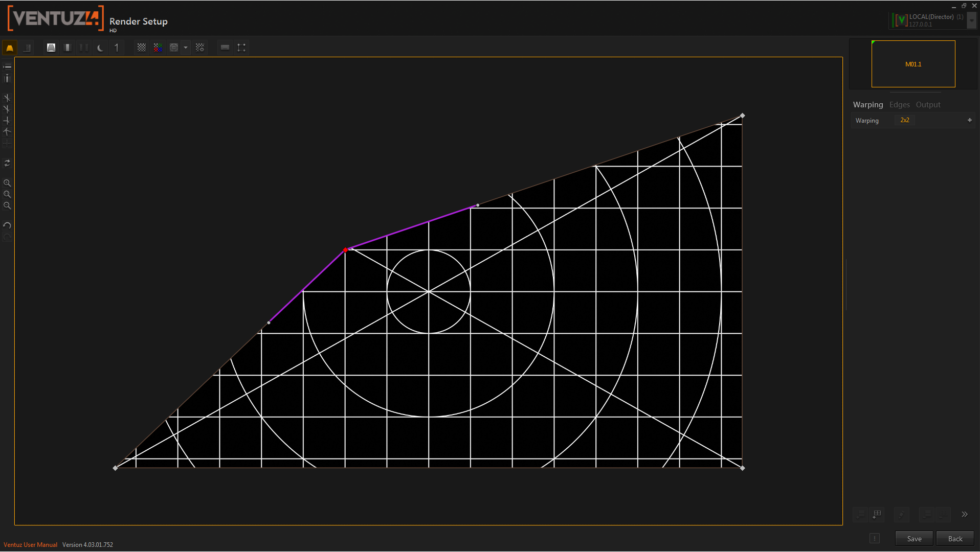Image resolution: width=980 pixels, height=552 pixels.
Task: Open the Warping 2x2 value dropdown
Action: [x=905, y=120]
